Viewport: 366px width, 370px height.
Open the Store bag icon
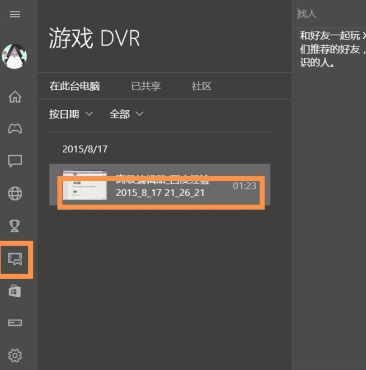tap(15, 291)
